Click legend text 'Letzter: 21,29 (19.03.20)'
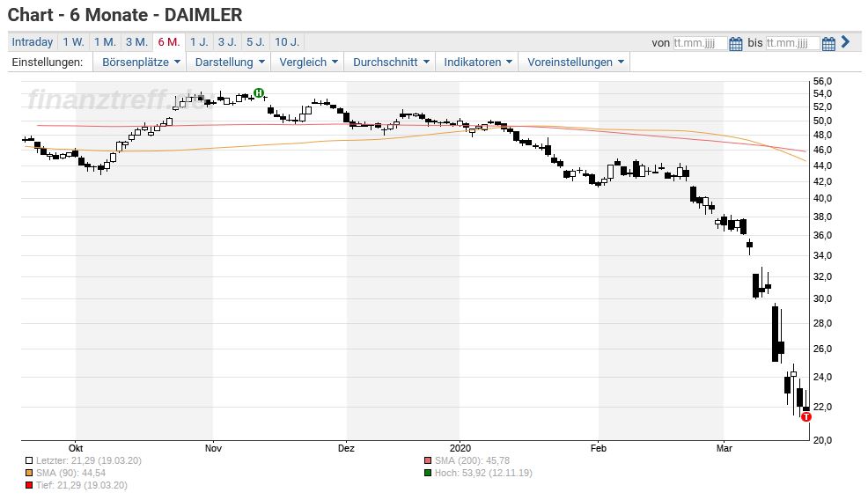Image resolution: width=868 pixels, height=500 pixels. click(89, 460)
